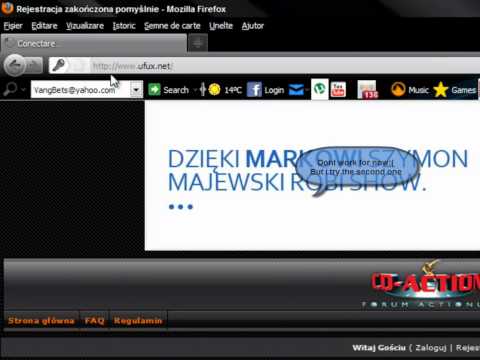Open the Istoric menu
Image resolution: width=480 pixels, height=360 pixels.
click(x=124, y=26)
